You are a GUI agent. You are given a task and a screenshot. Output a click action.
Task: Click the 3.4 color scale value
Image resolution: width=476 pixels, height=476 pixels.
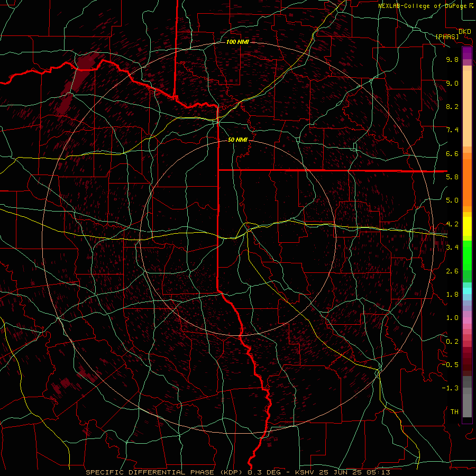(452, 247)
